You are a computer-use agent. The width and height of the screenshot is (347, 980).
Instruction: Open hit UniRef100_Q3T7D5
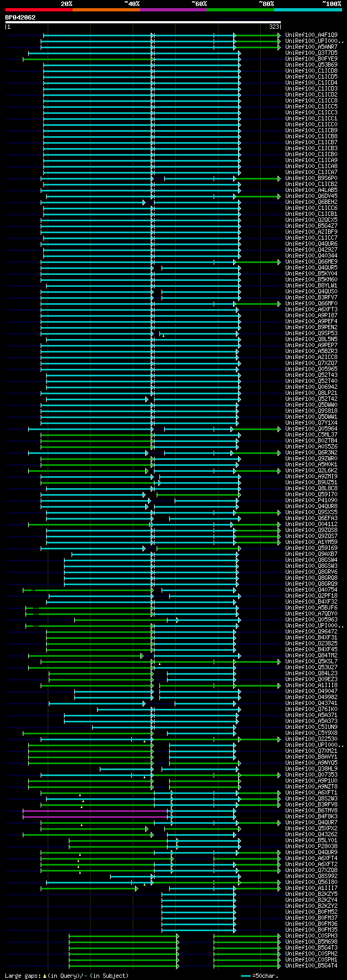pyautogui.click(x=311, y=53)
